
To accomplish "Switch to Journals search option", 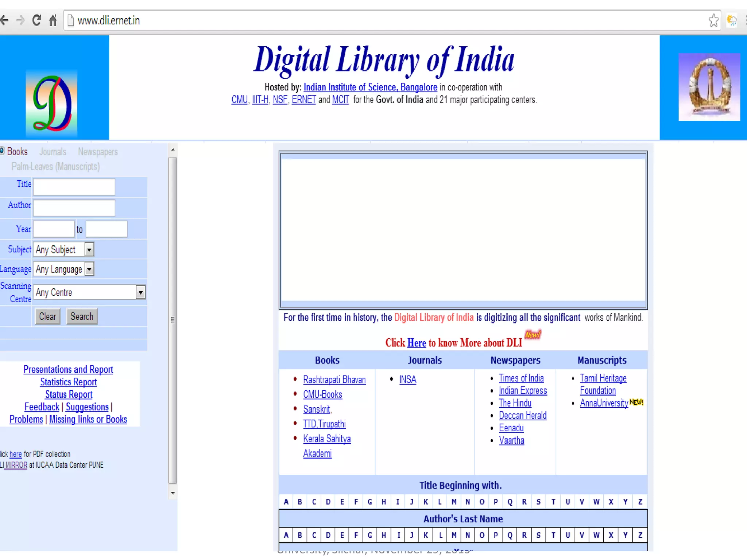I will pos(53,152).
